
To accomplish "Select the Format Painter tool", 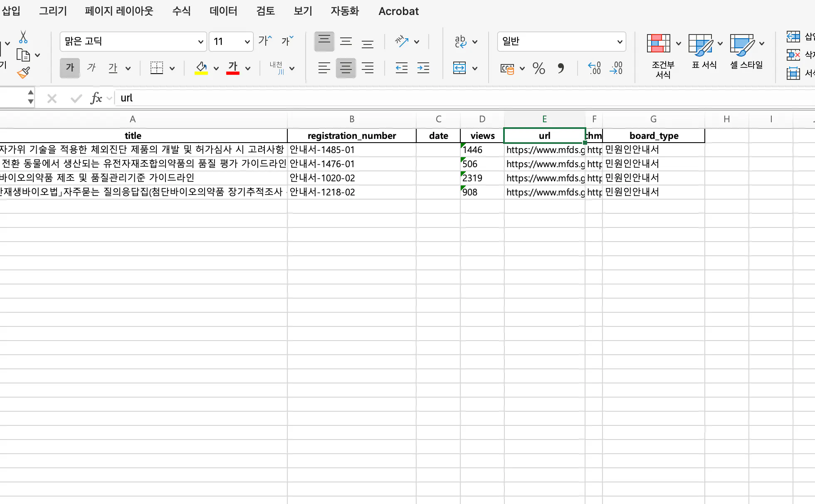I will (x=24, y=72).
